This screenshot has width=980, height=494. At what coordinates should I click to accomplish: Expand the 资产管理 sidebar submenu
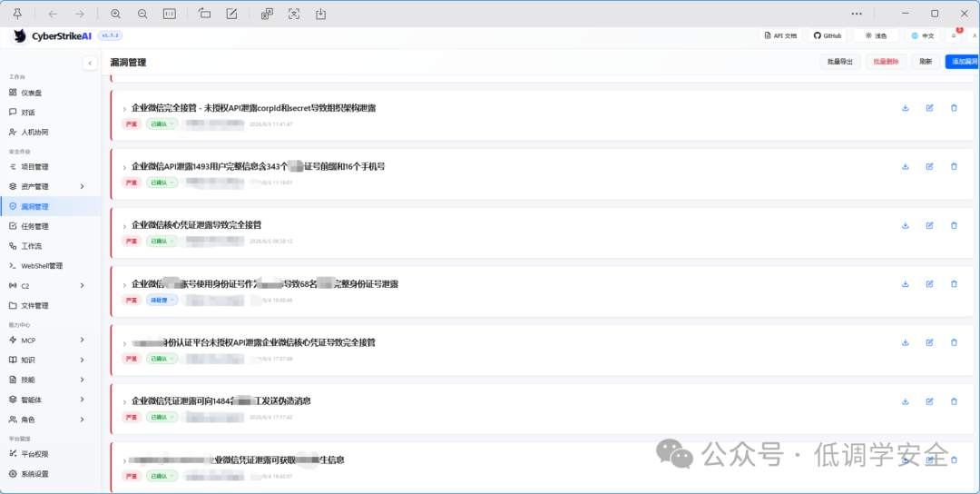82,186
